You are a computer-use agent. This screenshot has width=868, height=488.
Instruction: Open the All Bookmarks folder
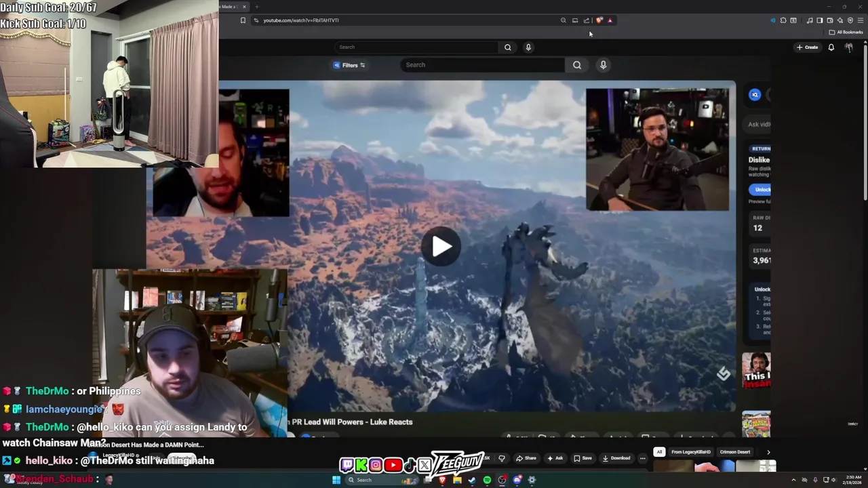click(x=846, y=32)
